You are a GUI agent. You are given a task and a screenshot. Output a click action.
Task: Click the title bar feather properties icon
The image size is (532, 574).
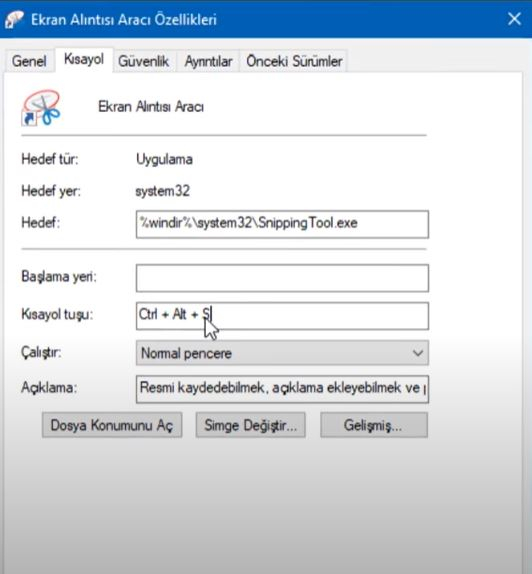(14, 19)
